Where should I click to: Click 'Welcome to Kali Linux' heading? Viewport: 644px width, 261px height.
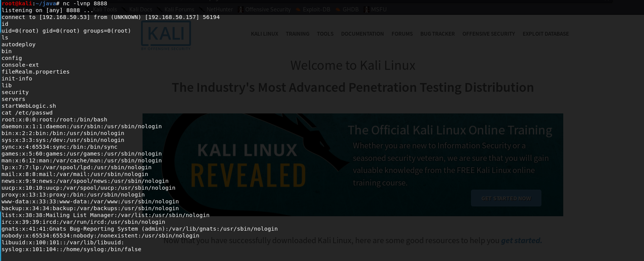(x=353, y=65)
